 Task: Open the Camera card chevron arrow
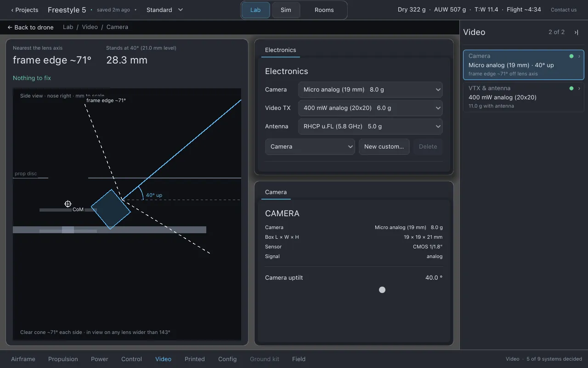(579, 56)
